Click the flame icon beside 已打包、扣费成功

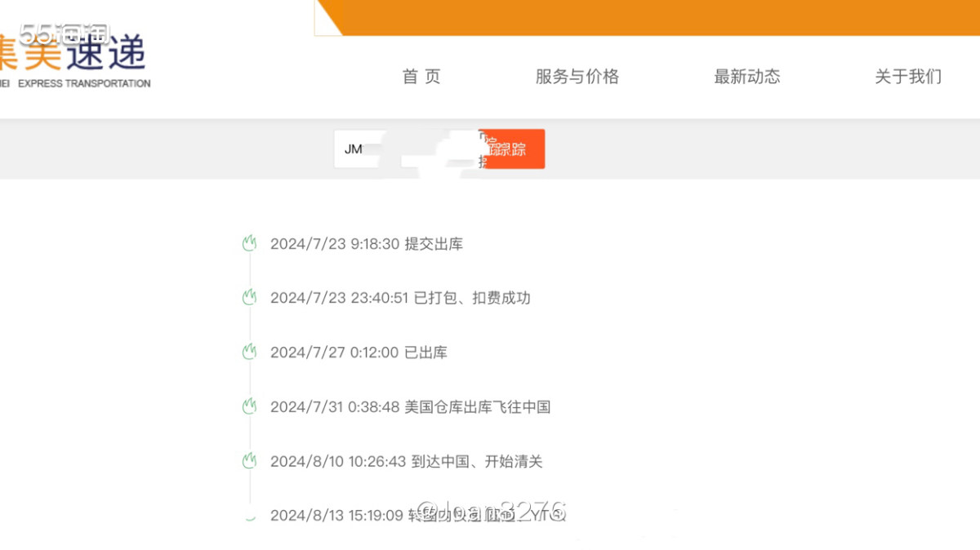pyautogui.click(x=249, y=298)
